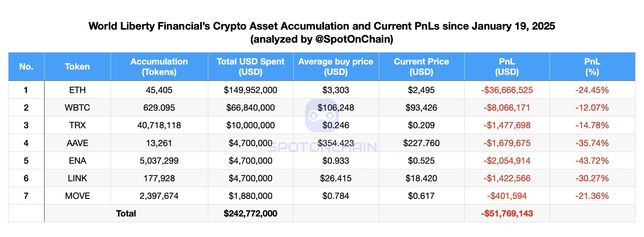Screen dimensions: 644x237
Task: Click the ENA PnL percentage -43.72%
Action: click(x=592, y=161)
